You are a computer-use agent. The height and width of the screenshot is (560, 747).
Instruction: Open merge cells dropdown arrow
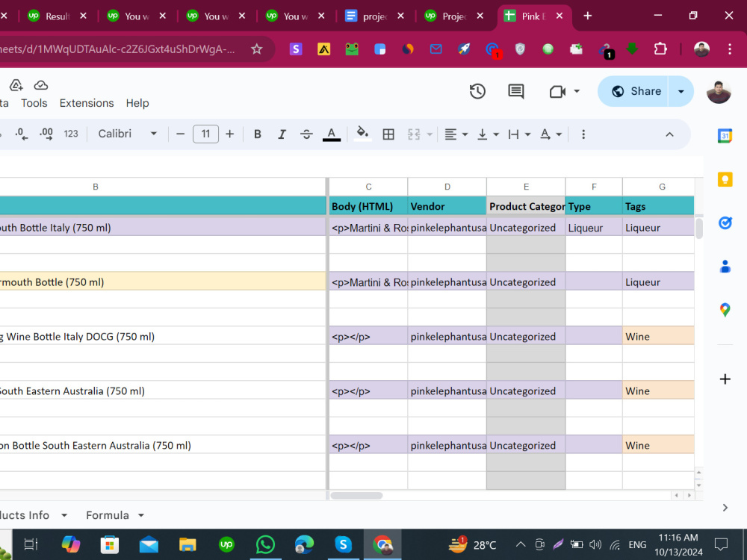(430, 134)
